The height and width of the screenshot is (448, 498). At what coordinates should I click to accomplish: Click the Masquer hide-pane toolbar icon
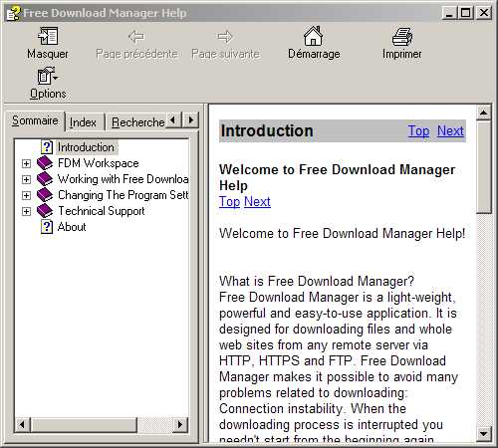[x=48, y=36]
